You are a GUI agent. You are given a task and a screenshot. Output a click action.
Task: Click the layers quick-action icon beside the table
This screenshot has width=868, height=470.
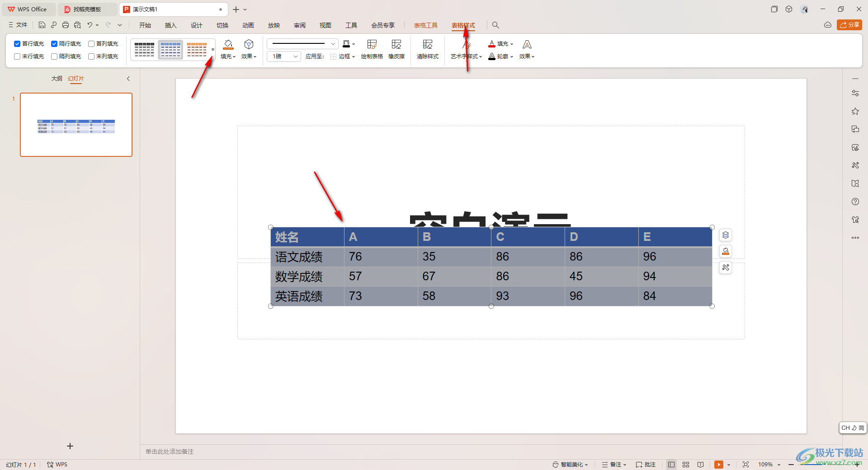(726, 235)
